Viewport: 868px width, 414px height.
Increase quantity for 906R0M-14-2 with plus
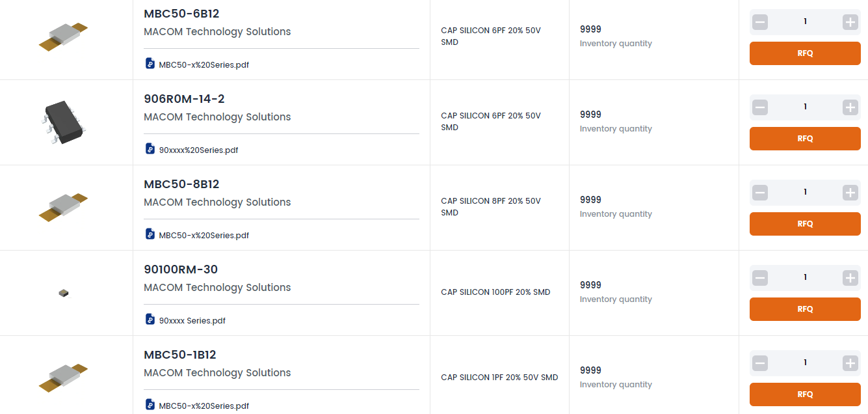(x=850, y=107)
